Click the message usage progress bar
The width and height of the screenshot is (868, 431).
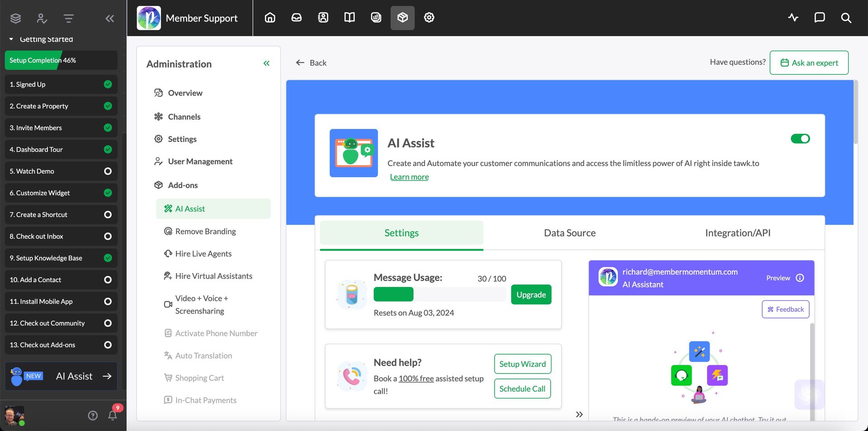(440, 294)
